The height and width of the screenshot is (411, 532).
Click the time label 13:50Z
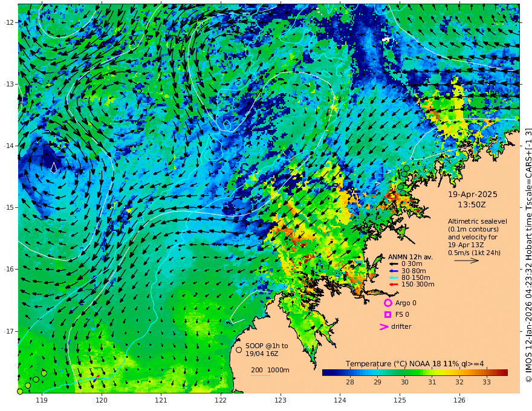pyautogui.click(x=472, y=205)
